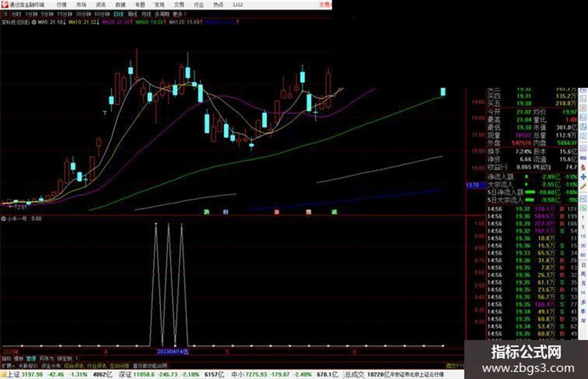Click the RSI sidebar icon
This screenshot has height=379, width=588.
coord(583,158)
